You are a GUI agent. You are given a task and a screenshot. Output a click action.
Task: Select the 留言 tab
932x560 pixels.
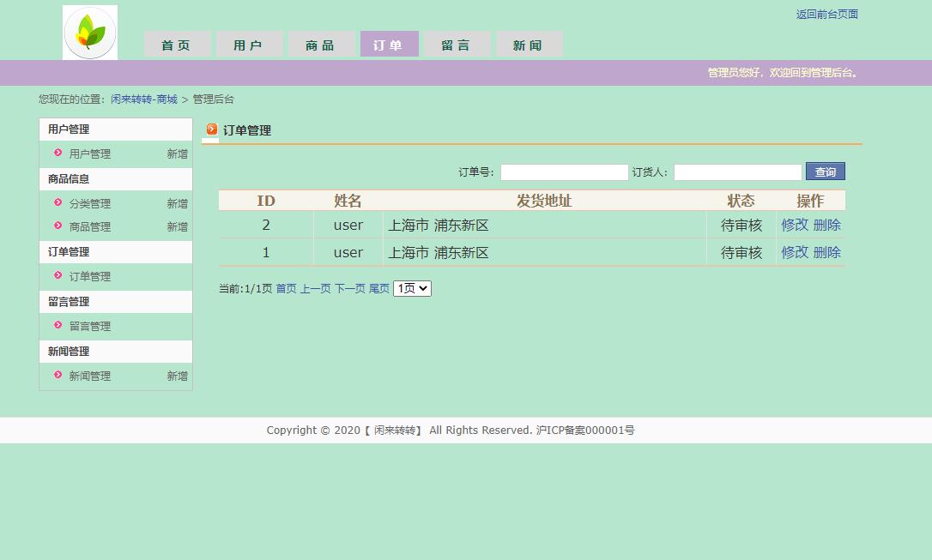[x=457, y=44]
